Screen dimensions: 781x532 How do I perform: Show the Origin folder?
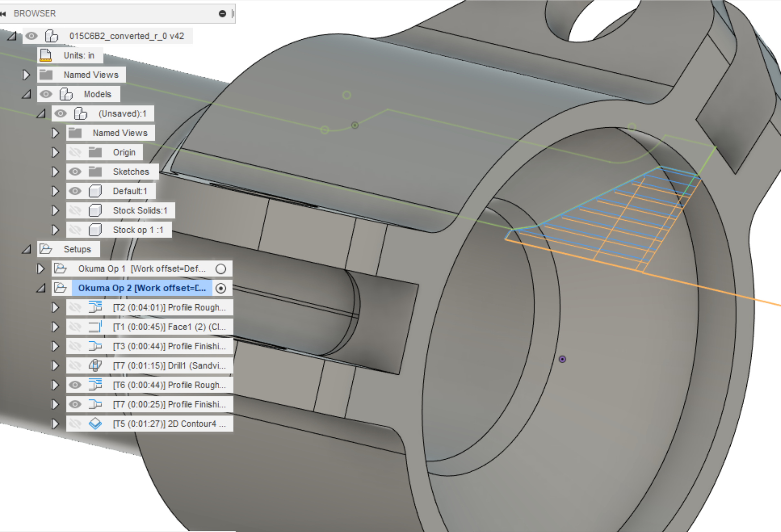75,152
